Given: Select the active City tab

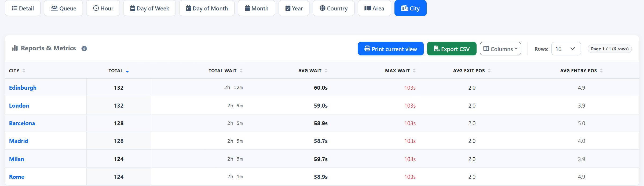Looking at the screenshot, I should coord(411,8).
